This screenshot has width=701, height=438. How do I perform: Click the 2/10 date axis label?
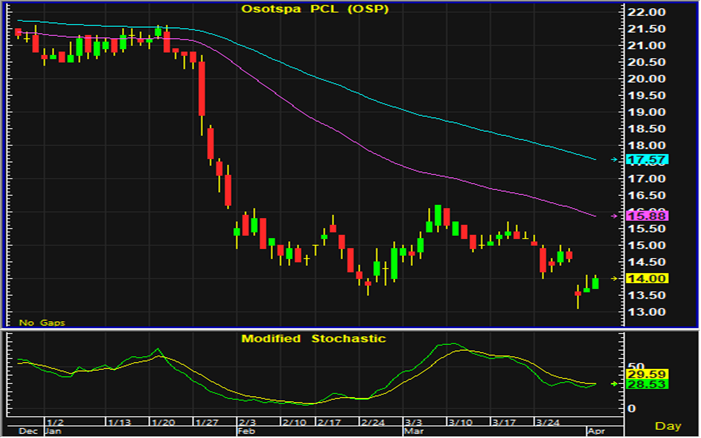pos(294,422)
